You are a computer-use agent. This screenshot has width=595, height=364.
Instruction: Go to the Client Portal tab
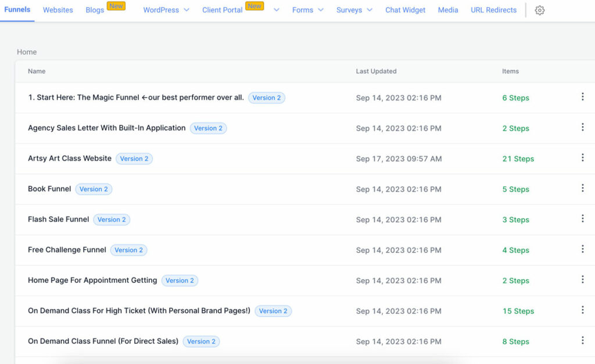223,10
